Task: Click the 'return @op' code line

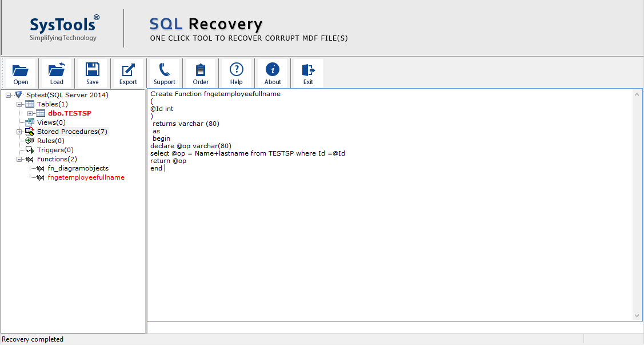Action: (x=169, y=161)
